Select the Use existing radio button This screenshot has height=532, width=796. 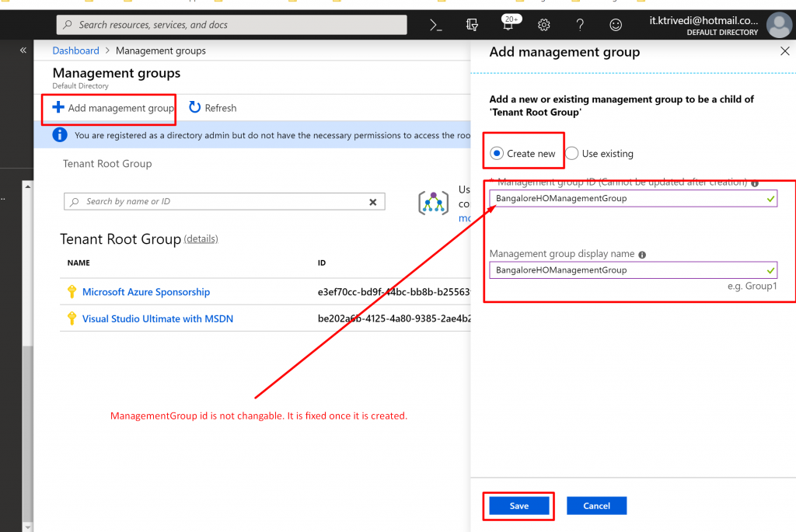(571, 154)
